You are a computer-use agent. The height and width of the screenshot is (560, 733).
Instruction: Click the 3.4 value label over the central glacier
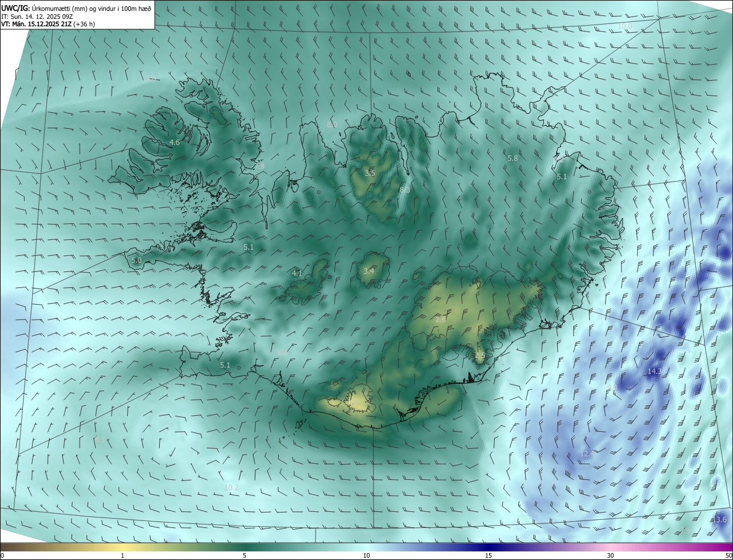(369, 271)
